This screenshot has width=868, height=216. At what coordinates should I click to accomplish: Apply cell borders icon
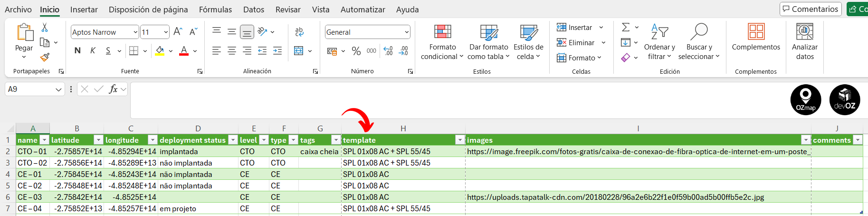[x=134, y=50]
